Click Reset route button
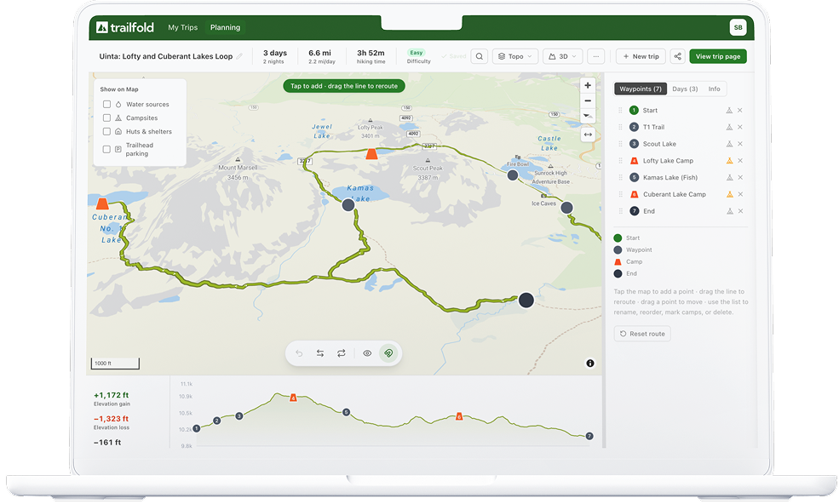839x504 pixels. coord(642,334)
